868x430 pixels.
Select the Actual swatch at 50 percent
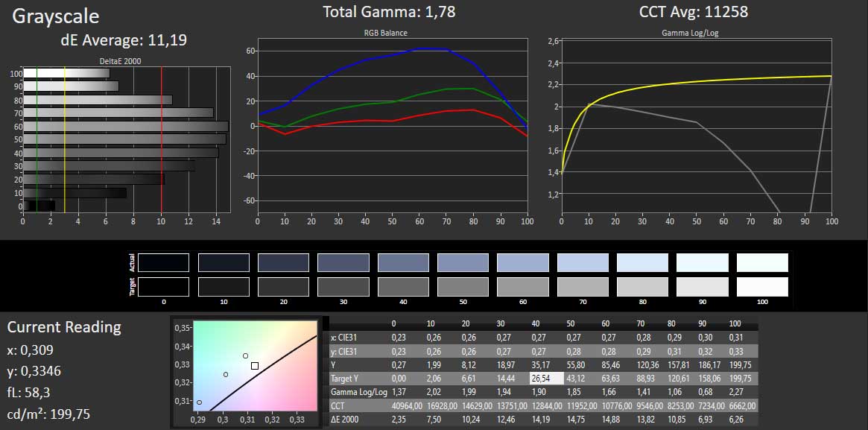pyautogui.click(x=463, y=262)
